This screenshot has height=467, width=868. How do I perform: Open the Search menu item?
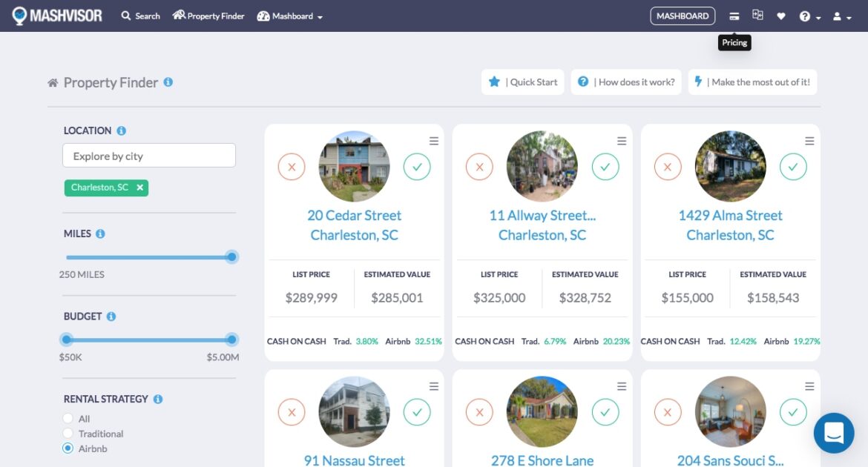click(x=141, y=16)
